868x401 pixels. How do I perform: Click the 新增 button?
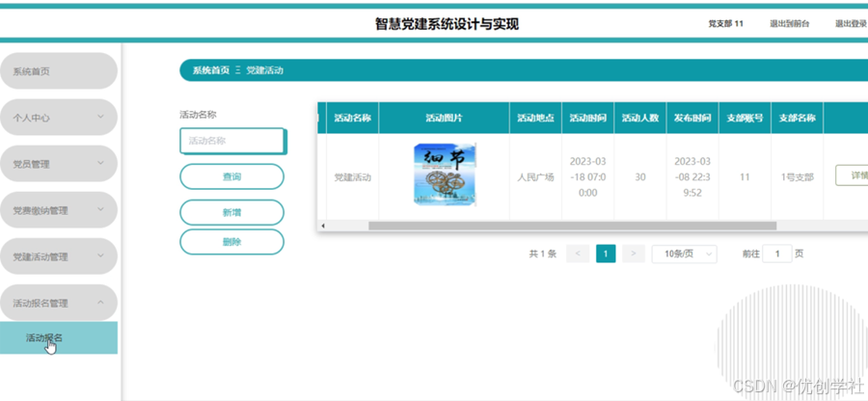click(x=231, y=212)
